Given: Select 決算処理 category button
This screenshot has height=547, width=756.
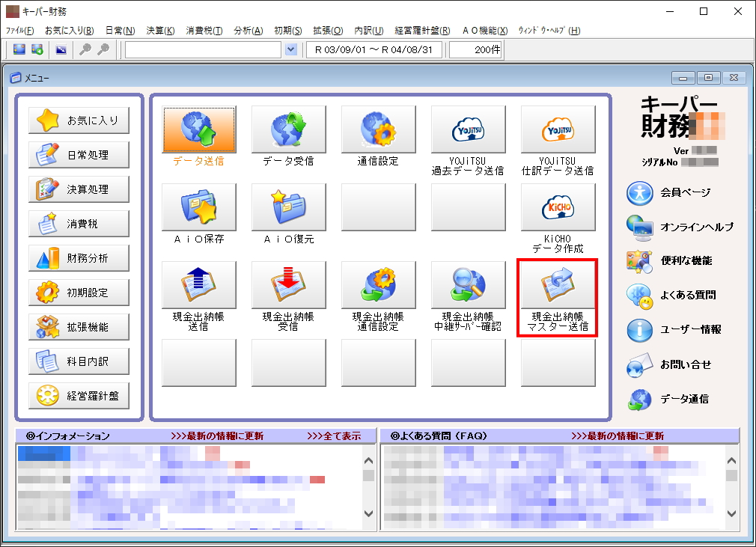Looking at the screenshot, I should click(x=79, y=189).
